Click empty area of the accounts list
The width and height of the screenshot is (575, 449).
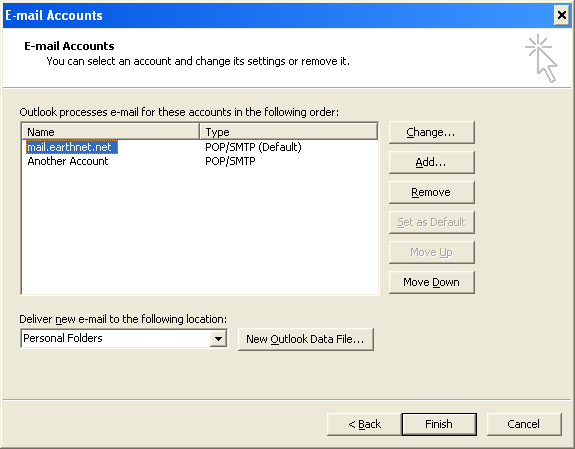[200, 231]
